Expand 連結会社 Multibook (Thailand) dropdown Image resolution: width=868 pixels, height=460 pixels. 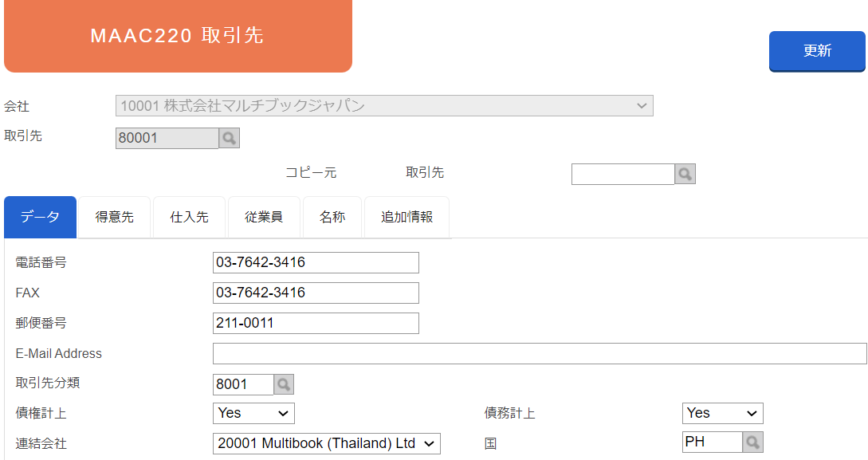327,443
